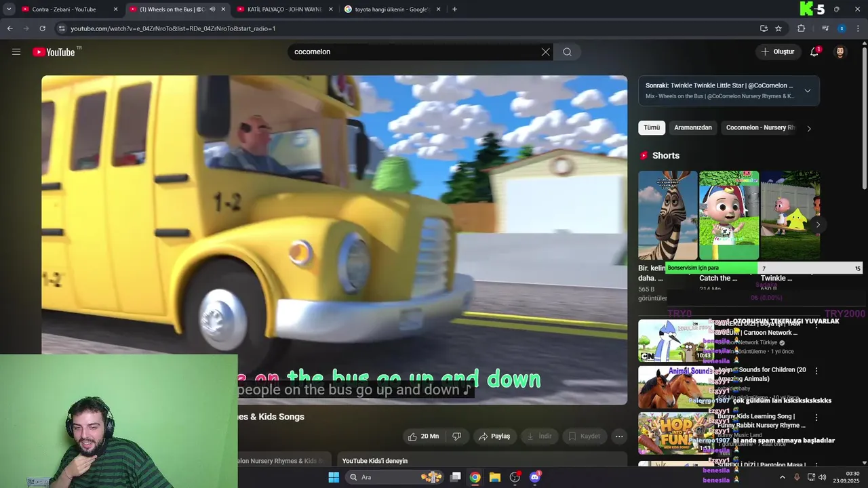The image size is (868, 488).
Task: Open the YouTube hamburger guide menu
Action: coord(16,52)
